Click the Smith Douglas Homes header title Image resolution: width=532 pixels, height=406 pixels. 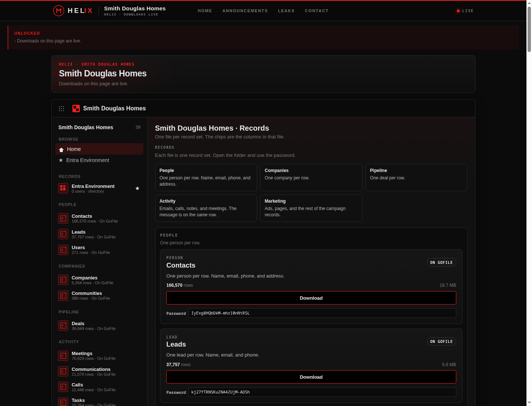coord(135,8)
